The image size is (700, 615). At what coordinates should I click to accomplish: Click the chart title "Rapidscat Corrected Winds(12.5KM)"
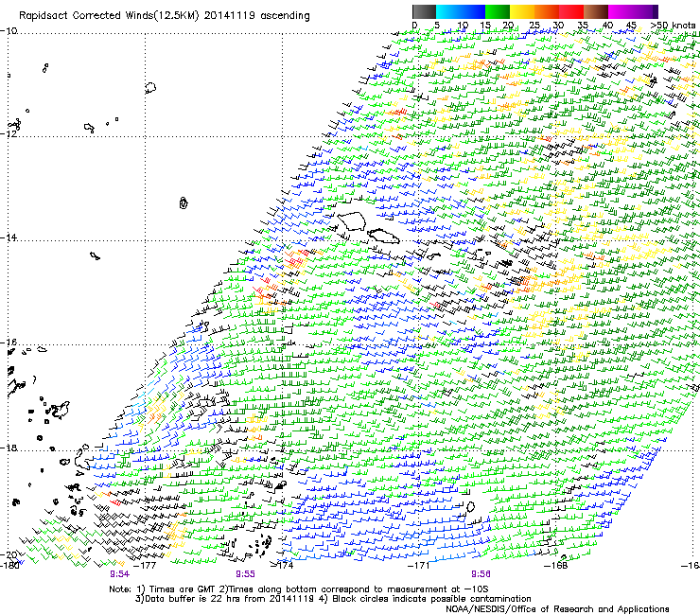109,16
